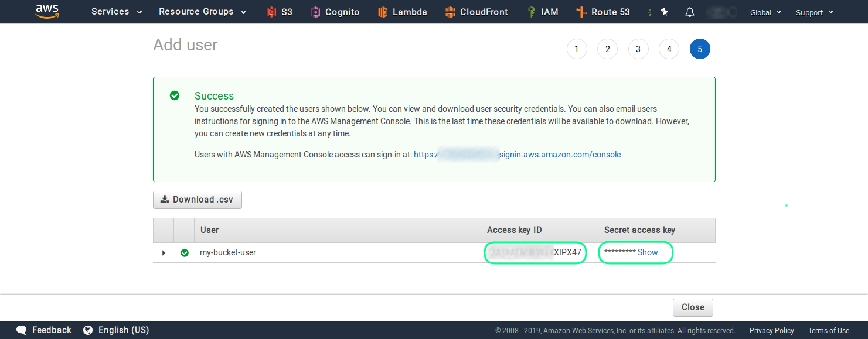The image size is (868, 339).
Task: Open the Lambda service shortcut
Action: [x=403, y=12]
